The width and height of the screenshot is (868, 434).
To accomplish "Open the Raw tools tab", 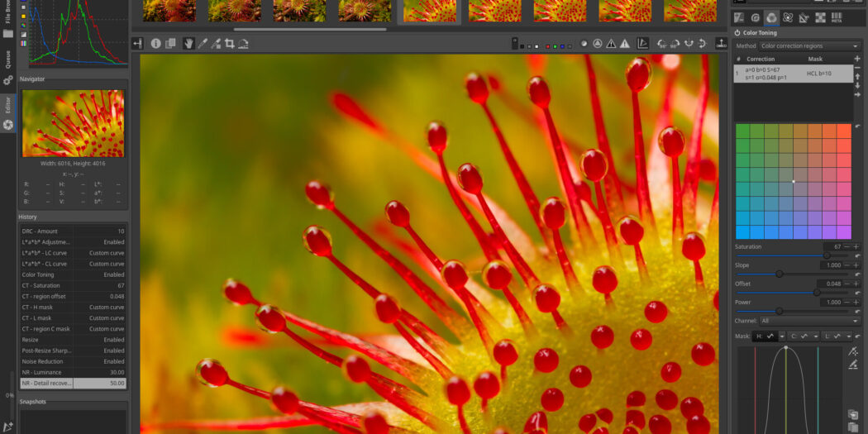I will [x=820, y=17].
